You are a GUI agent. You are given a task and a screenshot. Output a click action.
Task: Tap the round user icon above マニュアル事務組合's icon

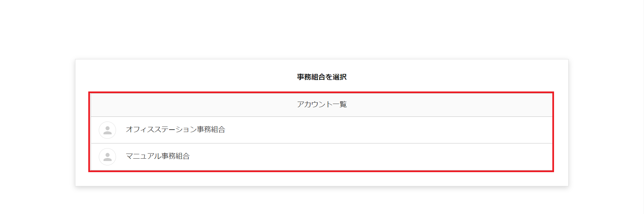107,130
